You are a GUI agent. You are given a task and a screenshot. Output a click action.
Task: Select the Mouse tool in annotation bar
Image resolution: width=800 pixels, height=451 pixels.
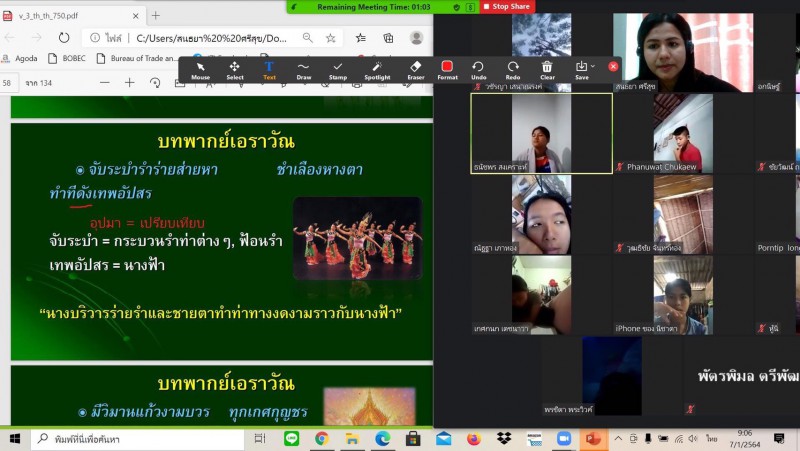tap(200, 69)
